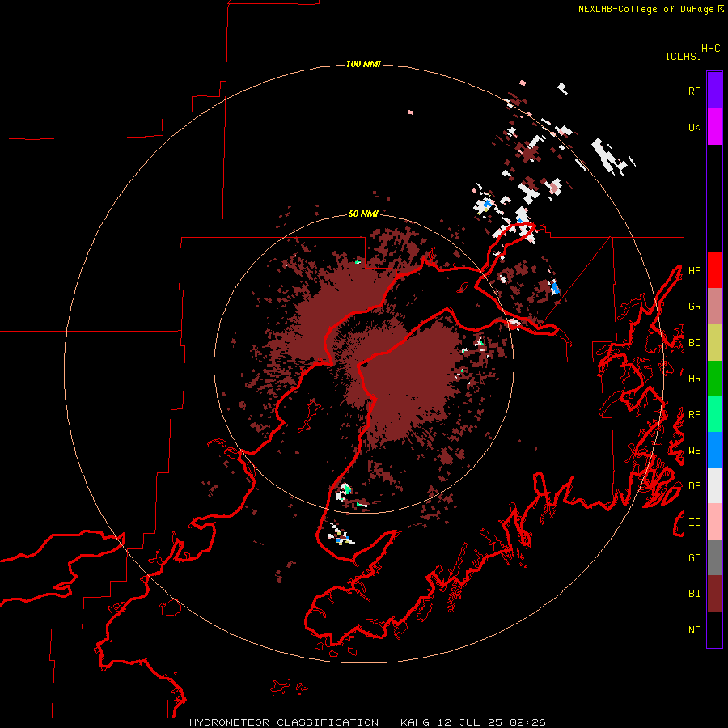Click the RF legend label
Image resolution: width=728 pixels, height=728 pixels.
click(694, 91)
